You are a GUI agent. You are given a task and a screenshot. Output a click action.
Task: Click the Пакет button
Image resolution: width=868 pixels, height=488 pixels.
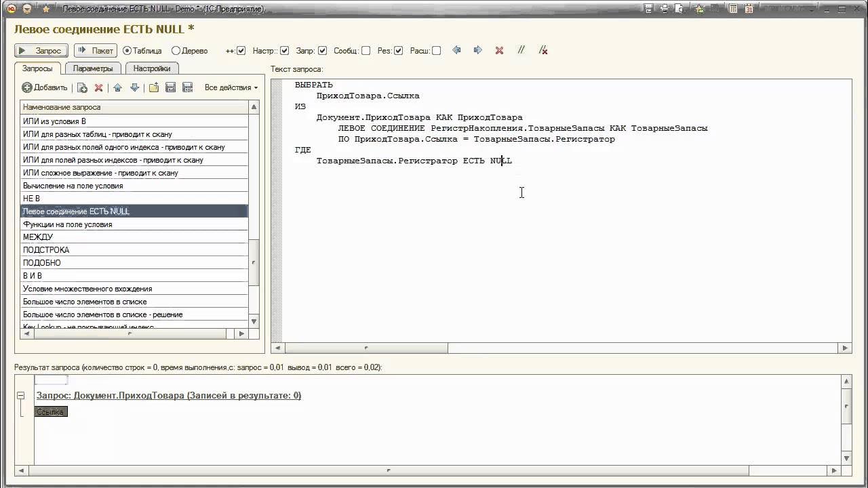point(95,51)
